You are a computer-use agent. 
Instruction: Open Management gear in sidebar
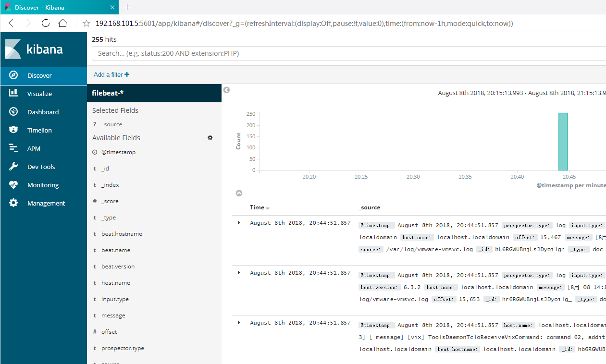(x=13, y=203)
